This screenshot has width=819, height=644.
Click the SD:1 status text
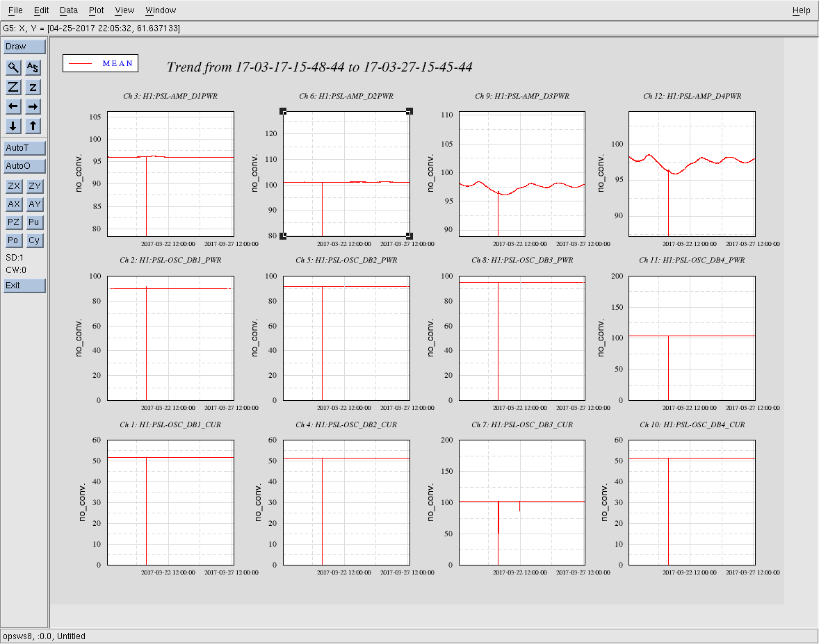(x=15, y=257)
